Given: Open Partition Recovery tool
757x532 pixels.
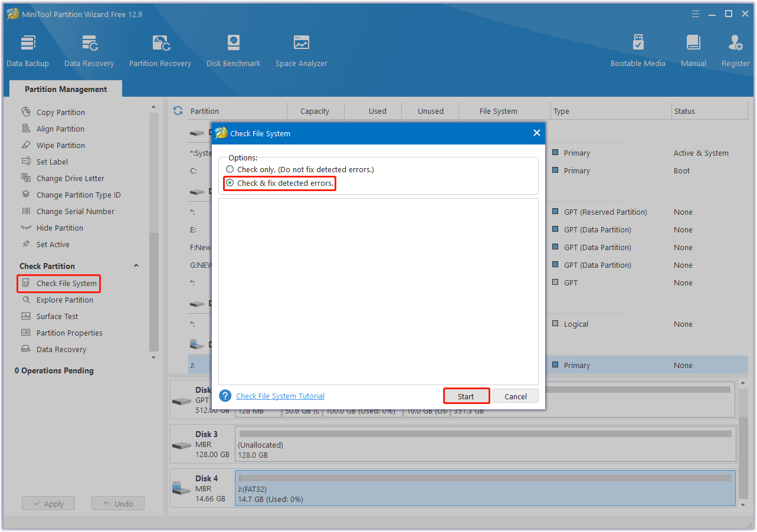Looking at the screenshot, I should 160,51.
